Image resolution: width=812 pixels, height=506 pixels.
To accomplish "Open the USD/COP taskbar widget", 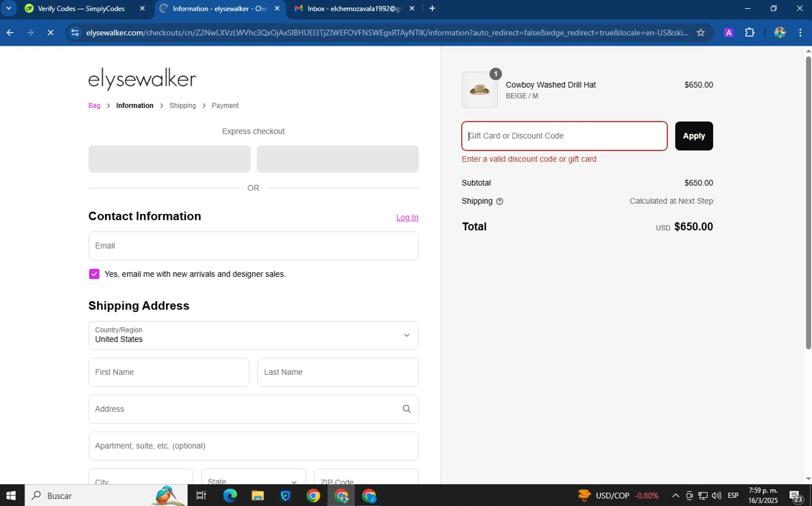I will pyautogui.click(x=619, y=496).
